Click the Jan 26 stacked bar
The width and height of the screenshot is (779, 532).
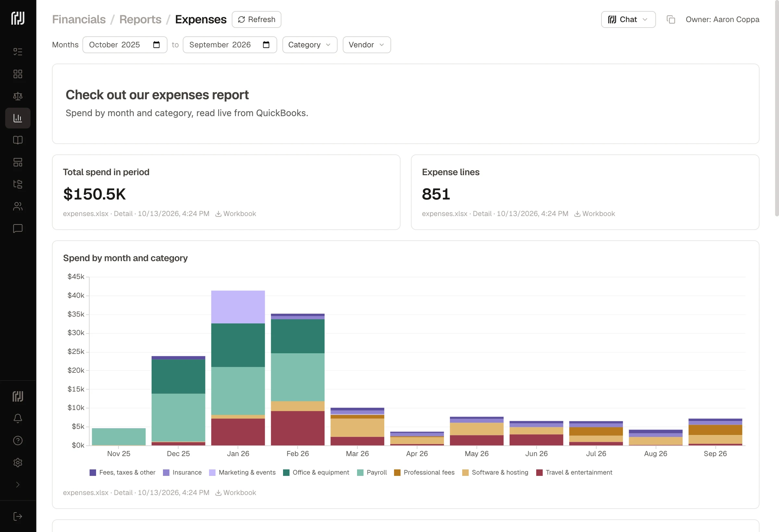pos(238,368)
